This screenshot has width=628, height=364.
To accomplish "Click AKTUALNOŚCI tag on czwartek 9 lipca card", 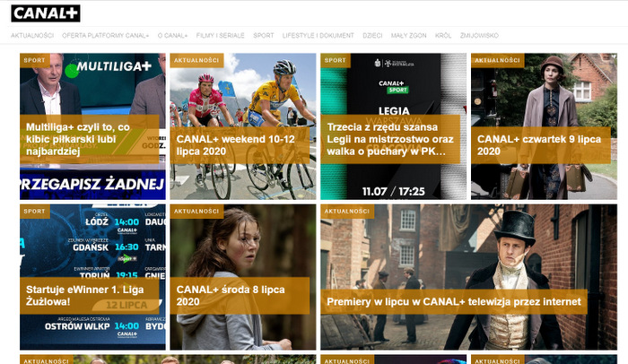I will pyautogui.click(x=498, y=60).
